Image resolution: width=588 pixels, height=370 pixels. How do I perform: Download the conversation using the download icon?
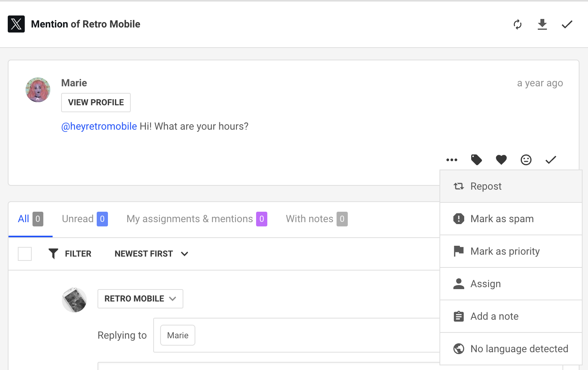pos(542,24)
